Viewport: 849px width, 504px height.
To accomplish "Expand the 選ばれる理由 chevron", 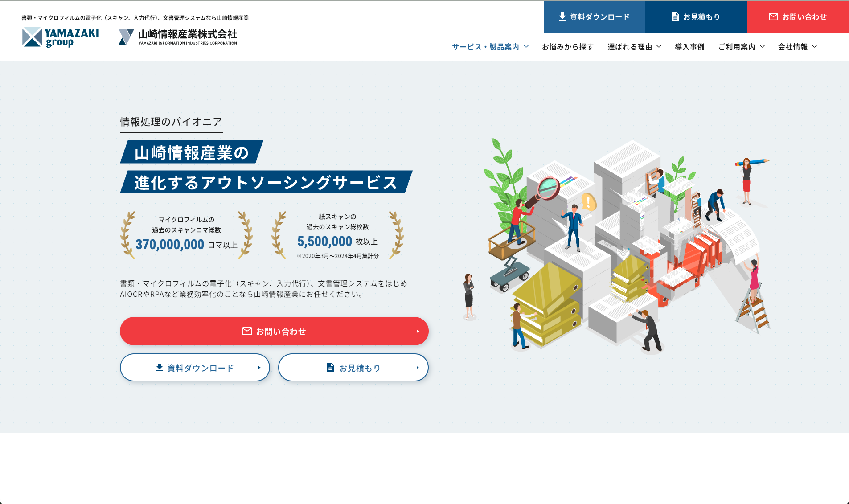I will [x=659, y=47].
